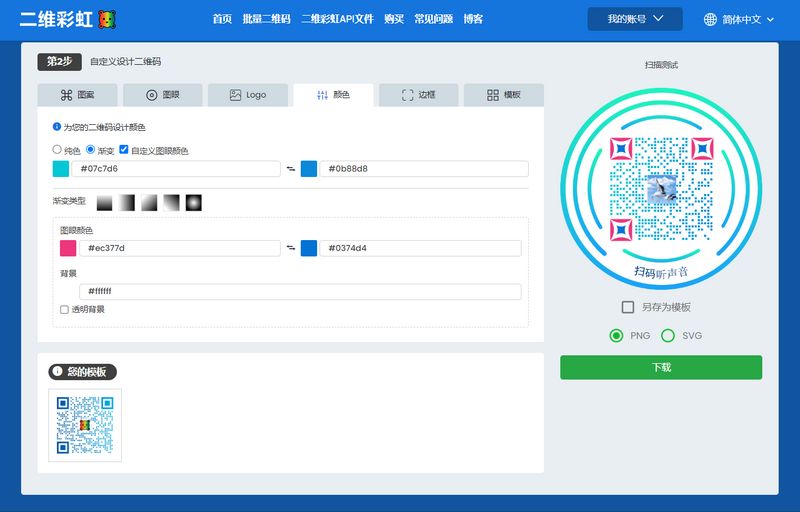Edit the #07c7d6 color field

tap(176, 169)
